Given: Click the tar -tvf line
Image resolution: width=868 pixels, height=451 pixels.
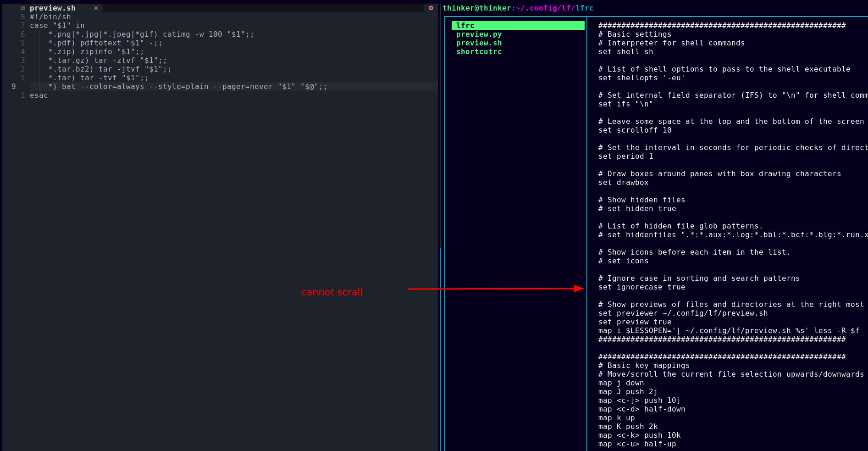Looking at the screenshot, I should [x=98, y=78].
